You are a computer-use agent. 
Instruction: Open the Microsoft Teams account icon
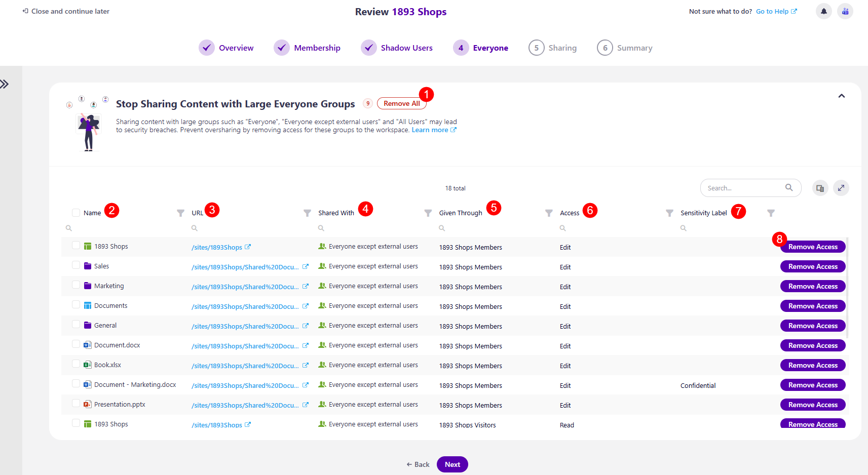coord(845,11)
